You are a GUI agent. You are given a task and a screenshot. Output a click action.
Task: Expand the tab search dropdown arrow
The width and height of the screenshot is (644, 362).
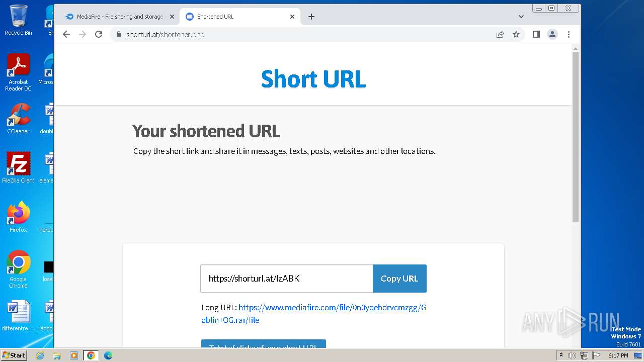(x=521, y=17)
